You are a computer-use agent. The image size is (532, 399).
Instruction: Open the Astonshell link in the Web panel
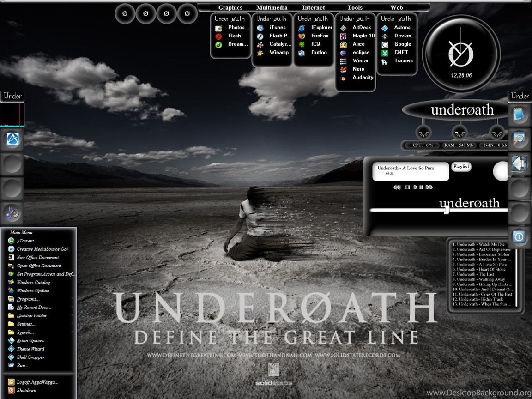click(x=398, y=28)
